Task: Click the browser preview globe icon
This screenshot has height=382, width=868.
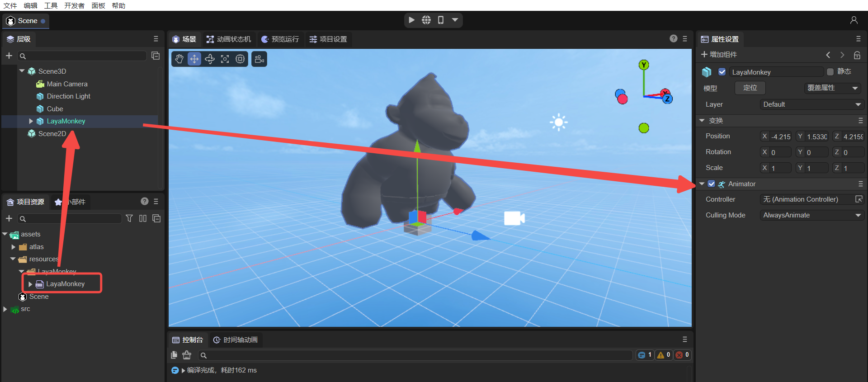Action: click(426, 20)
